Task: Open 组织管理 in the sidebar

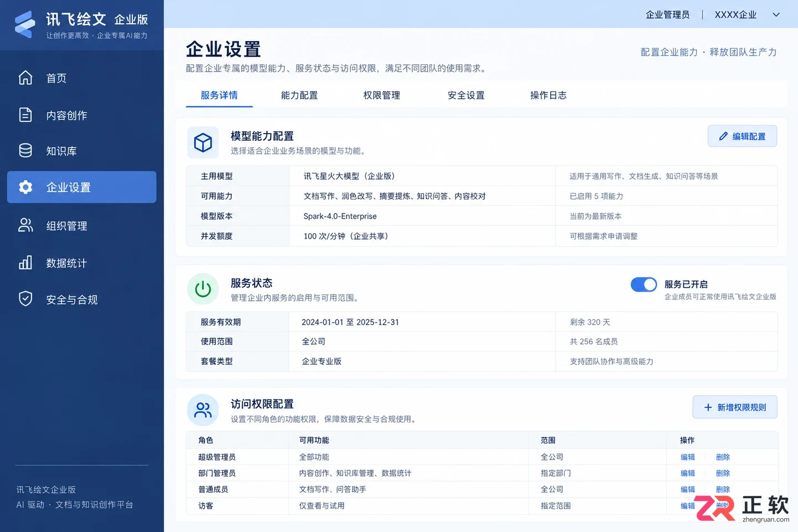Action: point(81,226)
